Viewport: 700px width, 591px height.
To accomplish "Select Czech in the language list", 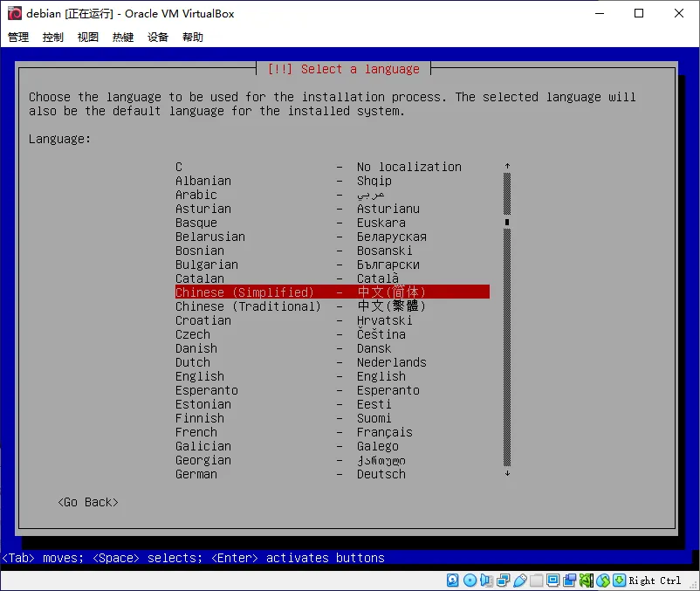I will click(x=333, y=334).
